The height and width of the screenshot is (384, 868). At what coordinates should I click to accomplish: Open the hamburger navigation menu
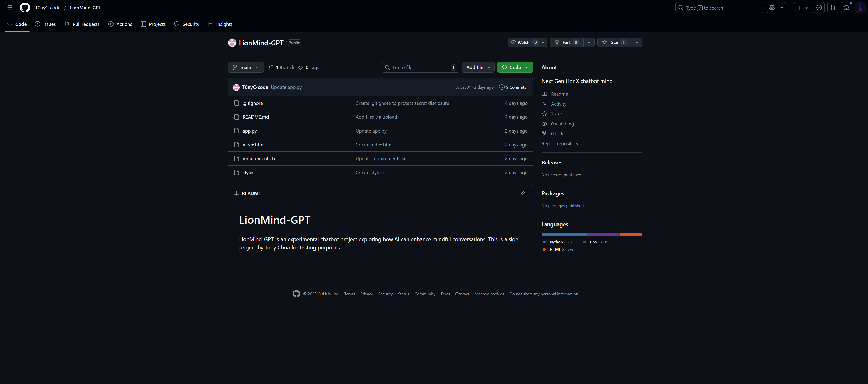tap(10, 8)
